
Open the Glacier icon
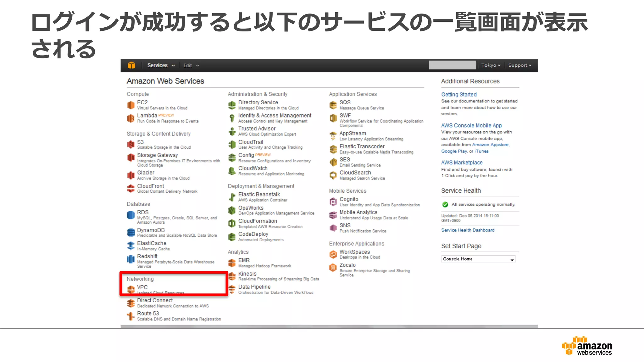click(131, 175)
